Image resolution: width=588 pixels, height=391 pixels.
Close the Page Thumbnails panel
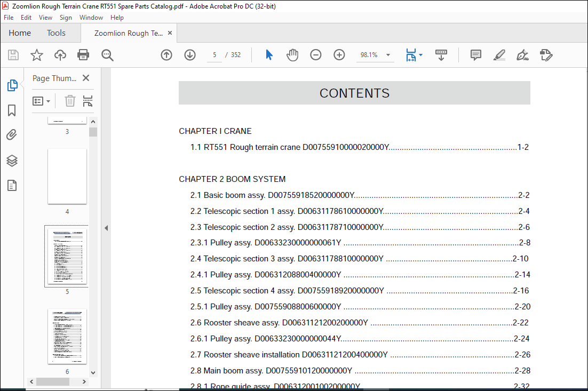tap(86, 78)
